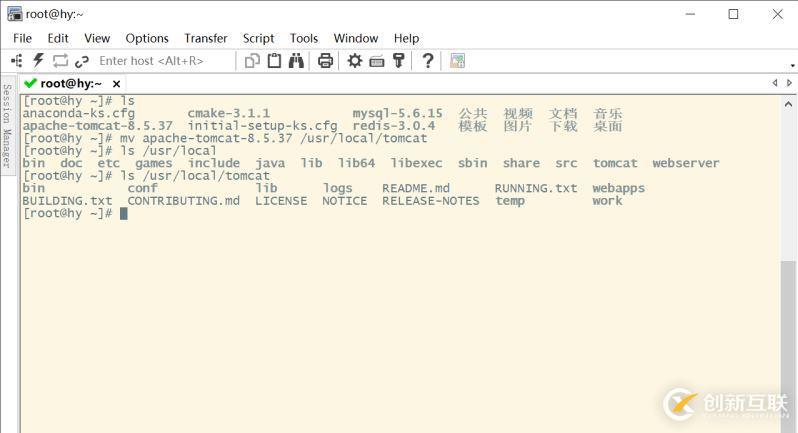Click 'README.md' in the tomcat listing
This screenshot has height=433, width=798.
tap(416, 188)
